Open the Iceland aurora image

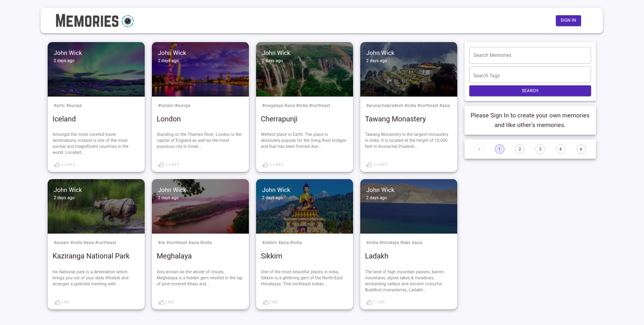[96, 69]
